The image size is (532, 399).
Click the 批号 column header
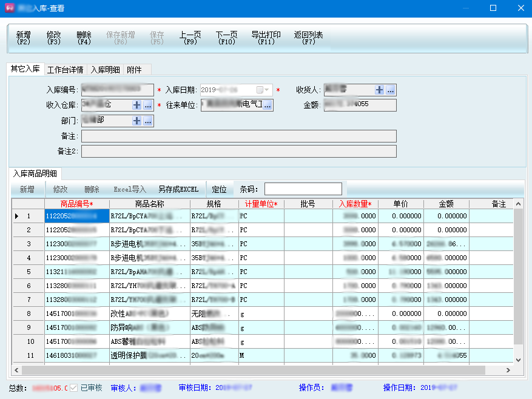pos(308,204)
